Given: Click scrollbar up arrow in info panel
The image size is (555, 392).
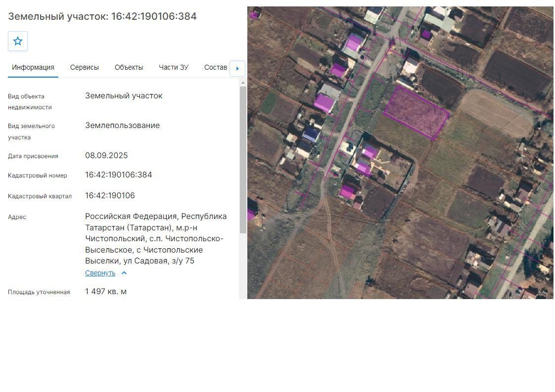Looking at the screenshot, I should (x=243, y=83).
